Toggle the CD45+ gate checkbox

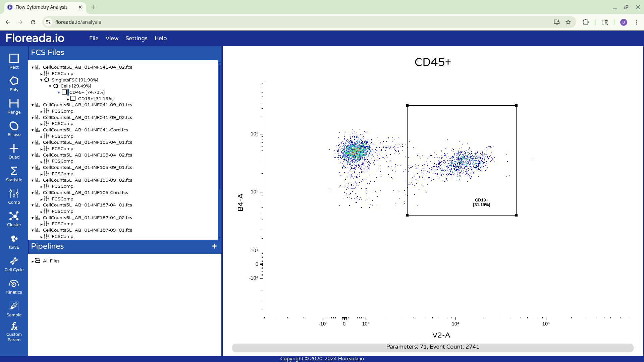[64, 92]
